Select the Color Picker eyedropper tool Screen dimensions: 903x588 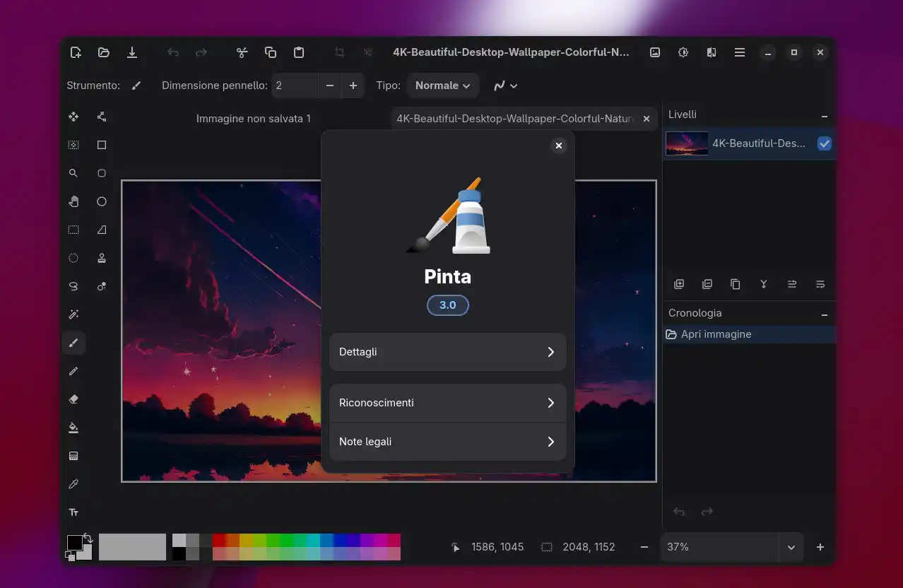(73, 484)
